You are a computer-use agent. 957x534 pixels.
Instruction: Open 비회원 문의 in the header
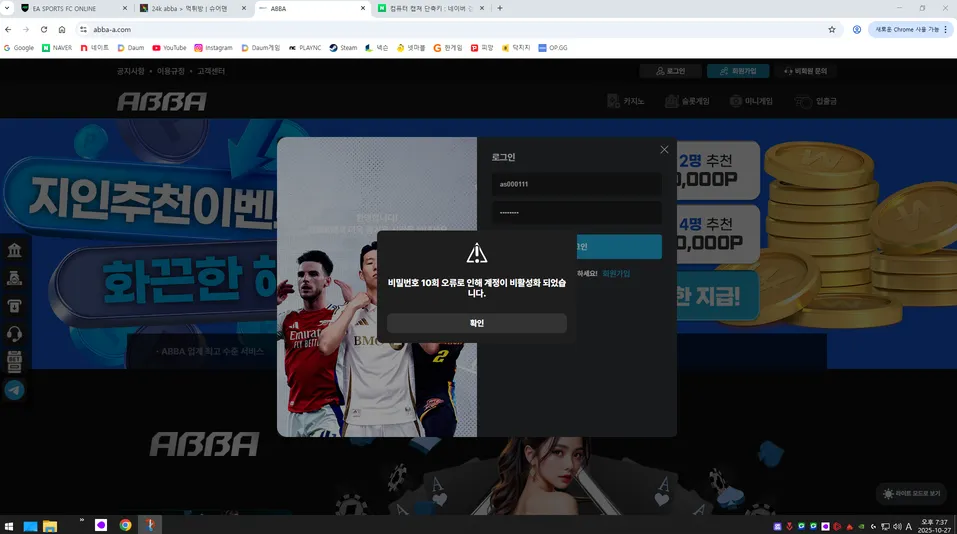(x=805, y=71)
